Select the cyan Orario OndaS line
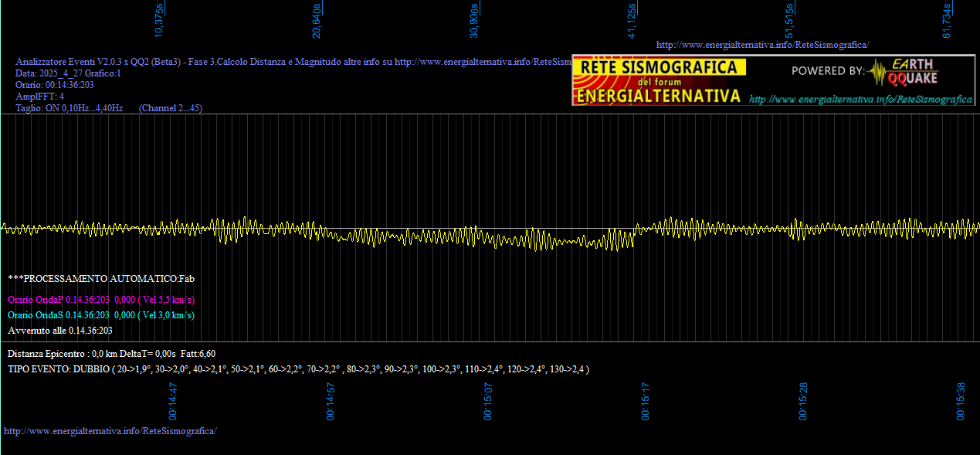 101,315
